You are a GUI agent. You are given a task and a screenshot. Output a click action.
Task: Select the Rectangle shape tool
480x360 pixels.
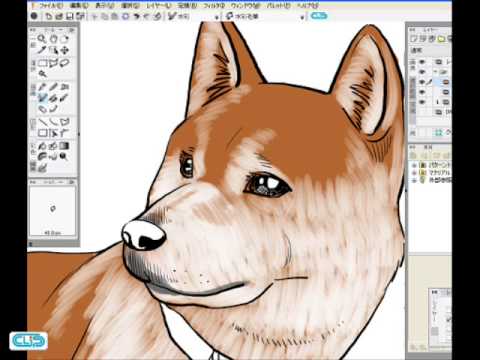(x=42, y=133)
